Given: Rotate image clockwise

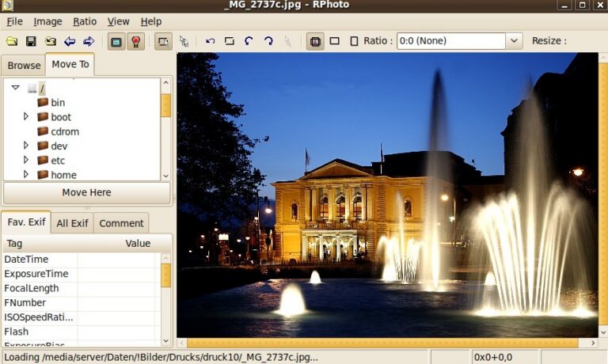Looking at the screenshot, I should (x=268, y=41).
